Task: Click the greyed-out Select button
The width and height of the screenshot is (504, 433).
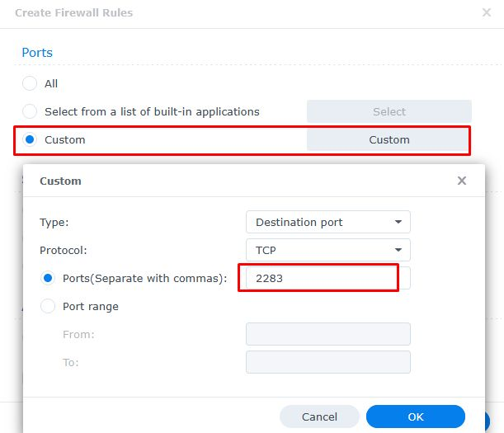Action: [x=389, y=111]
